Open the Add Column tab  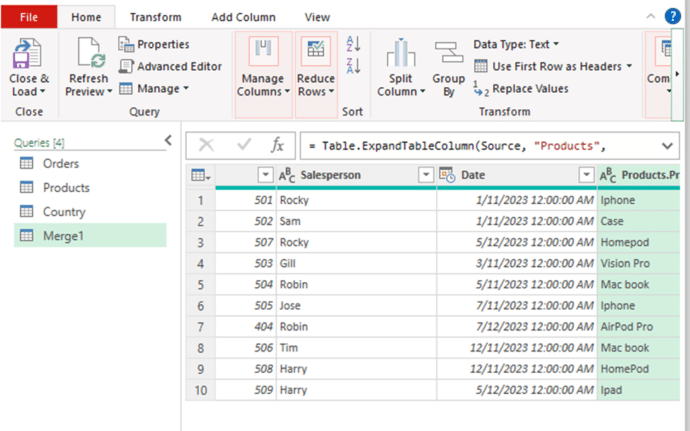pyautogui.click(x=241, y=17)
